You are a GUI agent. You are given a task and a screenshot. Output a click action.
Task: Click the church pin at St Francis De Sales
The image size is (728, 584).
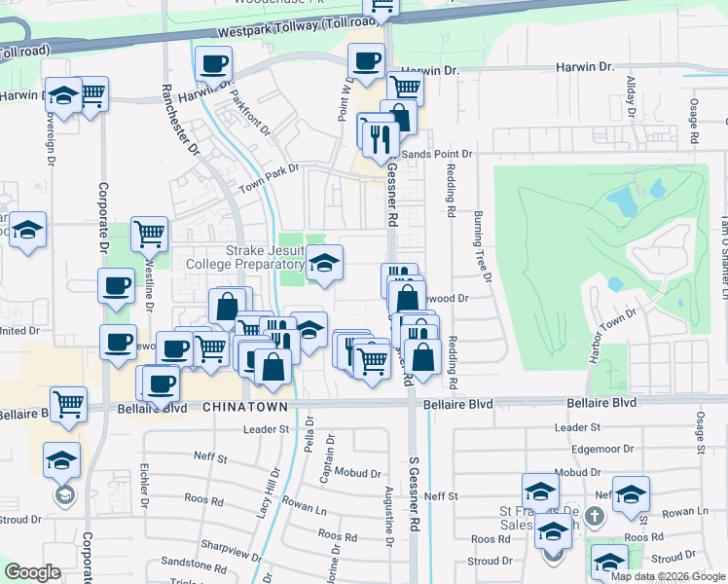595,517
